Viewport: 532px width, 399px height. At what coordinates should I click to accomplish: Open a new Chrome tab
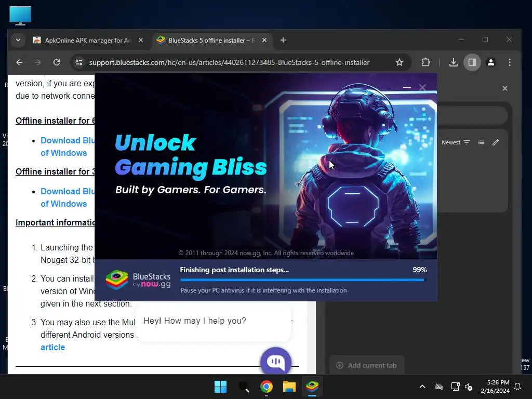[283, 40]
